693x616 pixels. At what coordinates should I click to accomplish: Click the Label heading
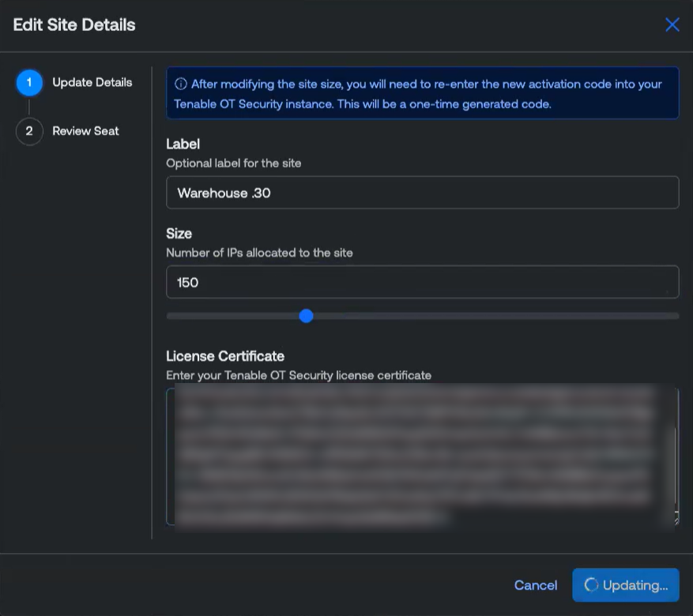pos(183,144)
